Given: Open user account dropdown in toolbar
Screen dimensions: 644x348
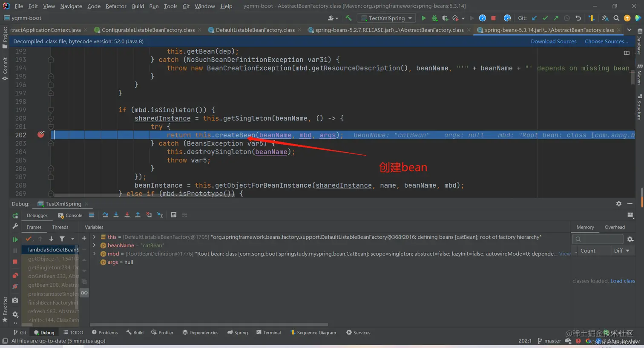Looking at the screenshot, I should pos(333,18).
